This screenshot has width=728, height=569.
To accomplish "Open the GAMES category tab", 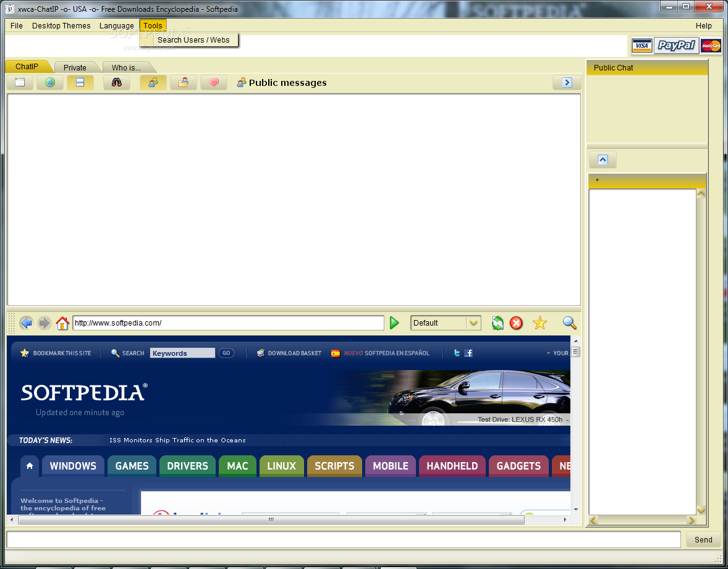I will pos(132,466).
